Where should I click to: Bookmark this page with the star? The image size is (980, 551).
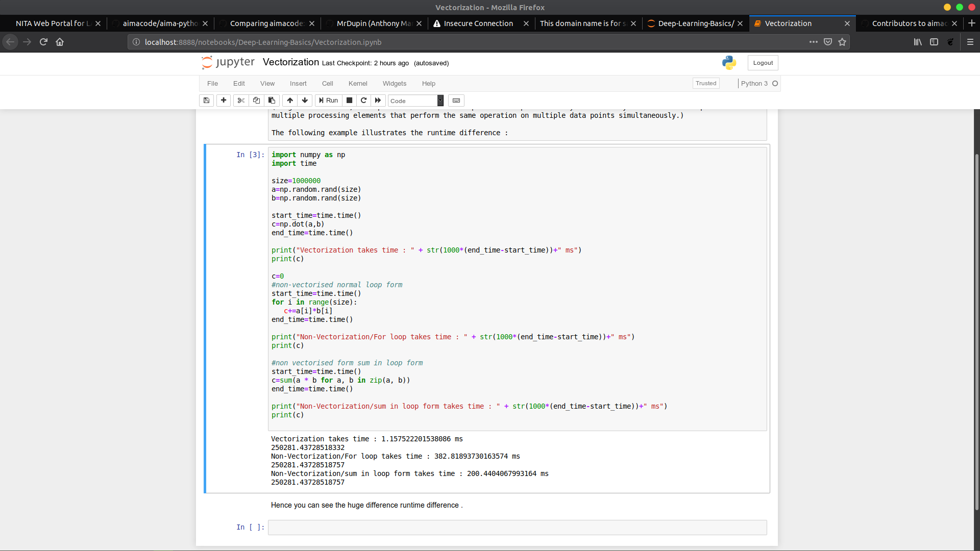point(842,42)
